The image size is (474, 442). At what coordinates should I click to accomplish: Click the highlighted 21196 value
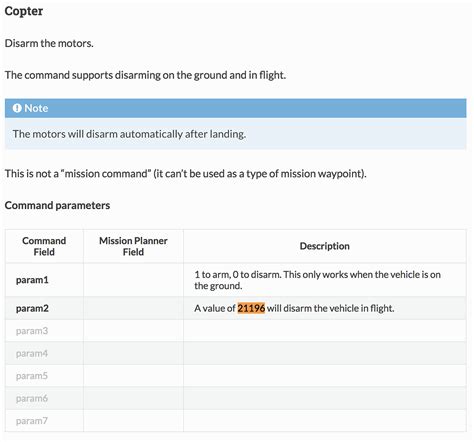[251, 308]
